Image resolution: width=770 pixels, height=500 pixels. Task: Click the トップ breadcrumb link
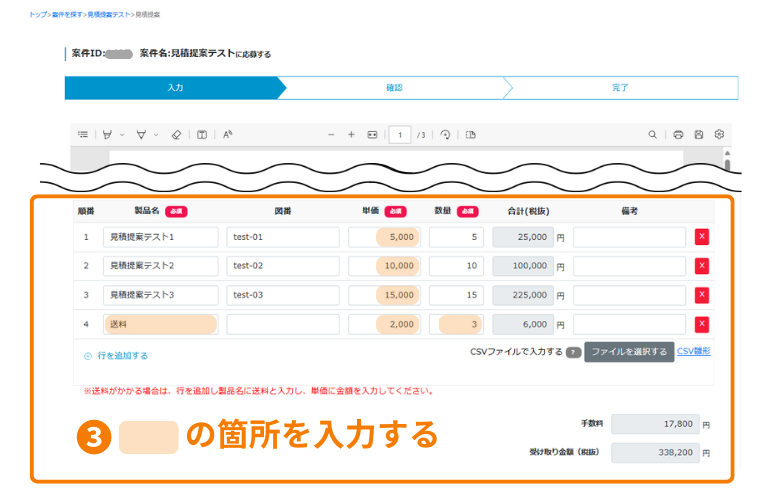pyautogui.click(x=38, y=15)
